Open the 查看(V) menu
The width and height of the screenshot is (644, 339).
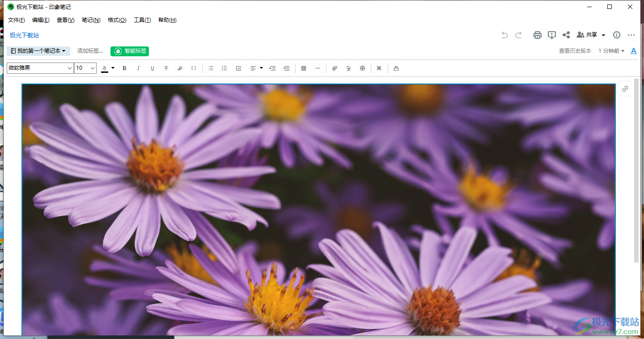click(x=66, y=20)
